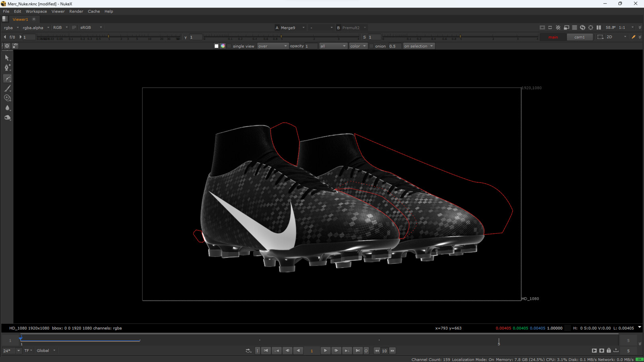Image resolution: width=644 pixels, height=362 pixels.
Task: Jump to last frame button
Action: point(358,351)
